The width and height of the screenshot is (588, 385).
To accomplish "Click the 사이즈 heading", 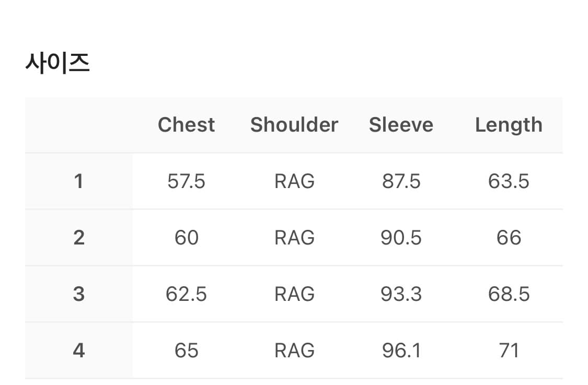I will pyautogui.click(x=57, y=63).
